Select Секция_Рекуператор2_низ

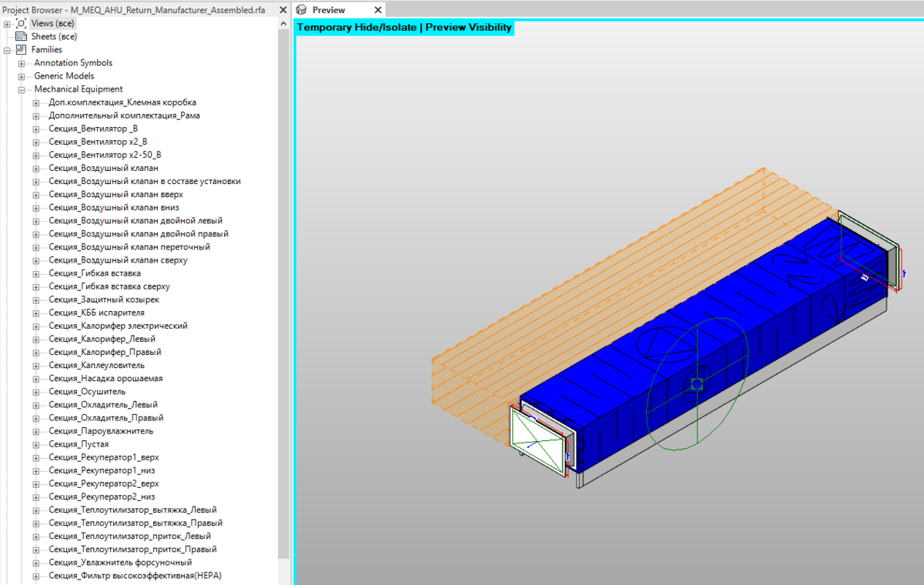pyautogui.click(x=102, y=496)
